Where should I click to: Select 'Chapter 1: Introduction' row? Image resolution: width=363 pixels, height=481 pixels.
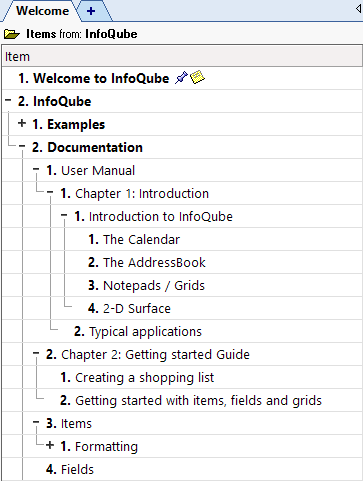(182, 193)
